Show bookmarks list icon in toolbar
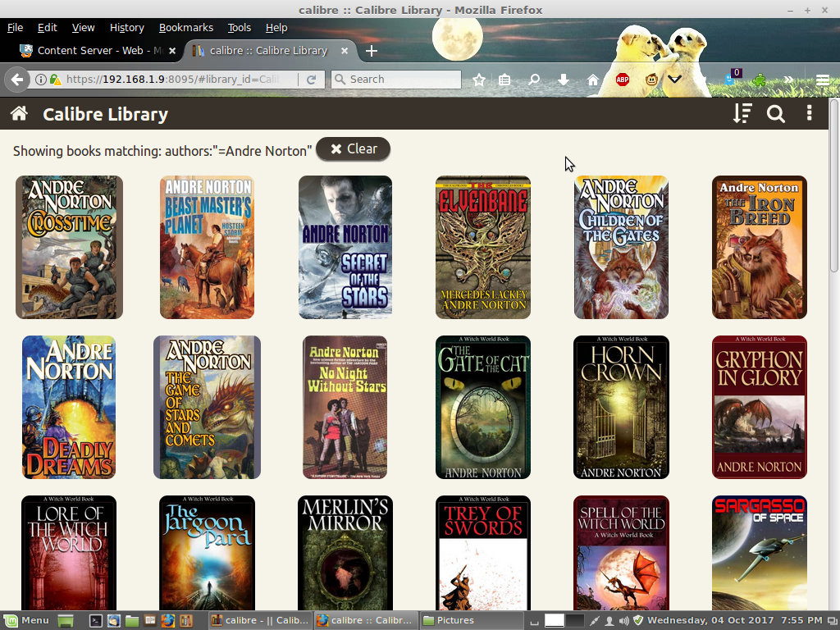Viewport: 840px width, 630px height. tap(504, 80)
